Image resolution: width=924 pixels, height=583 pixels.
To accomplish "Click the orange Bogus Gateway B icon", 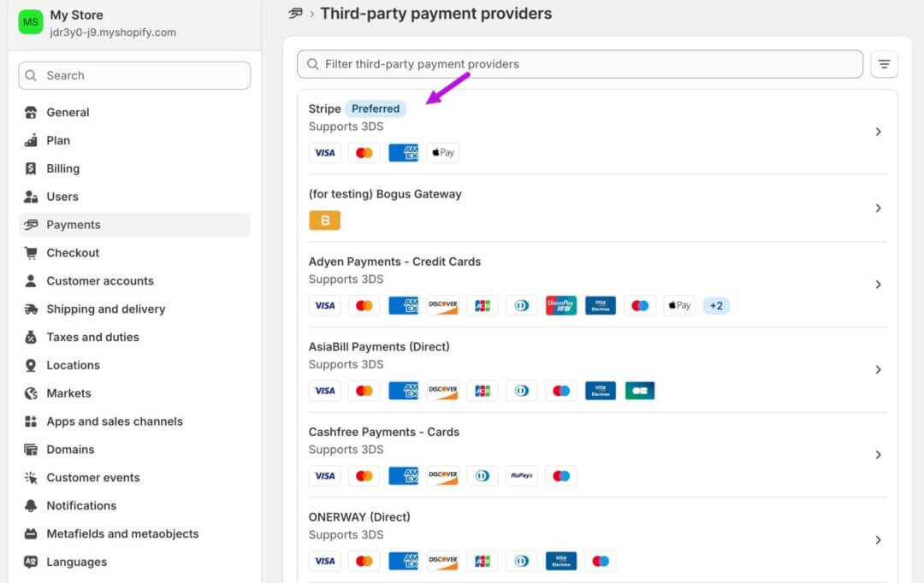I will (x=325, y=221).
